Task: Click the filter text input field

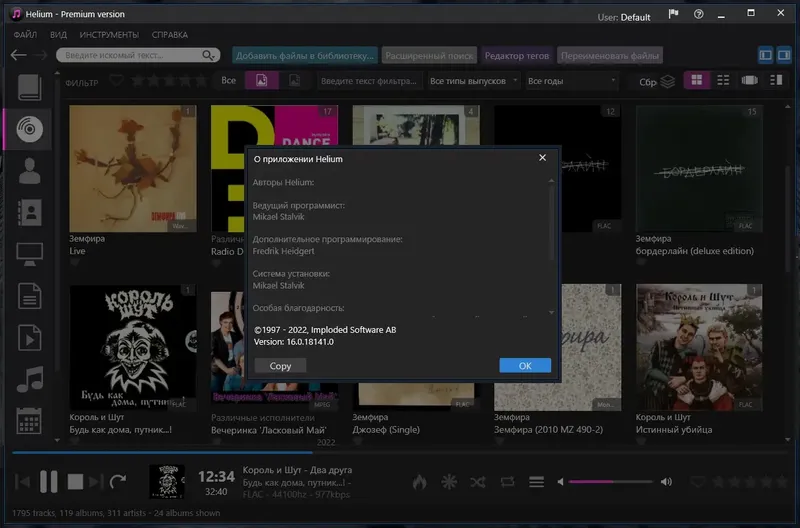Action: point(369,81)
